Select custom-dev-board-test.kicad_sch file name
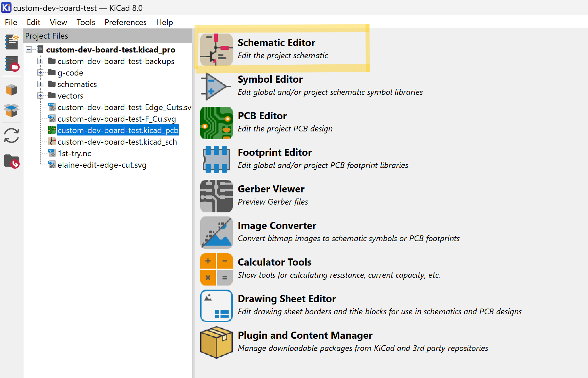 117,142
